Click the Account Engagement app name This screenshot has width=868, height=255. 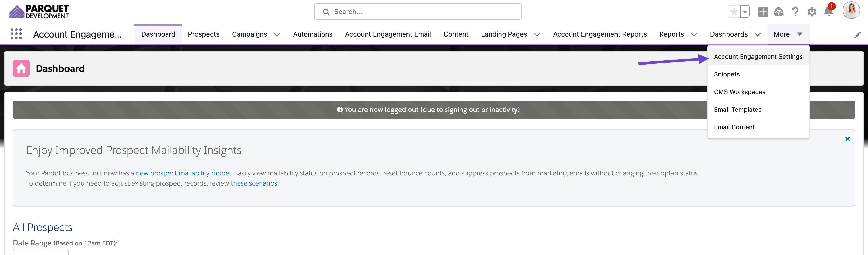pos(77,34)
